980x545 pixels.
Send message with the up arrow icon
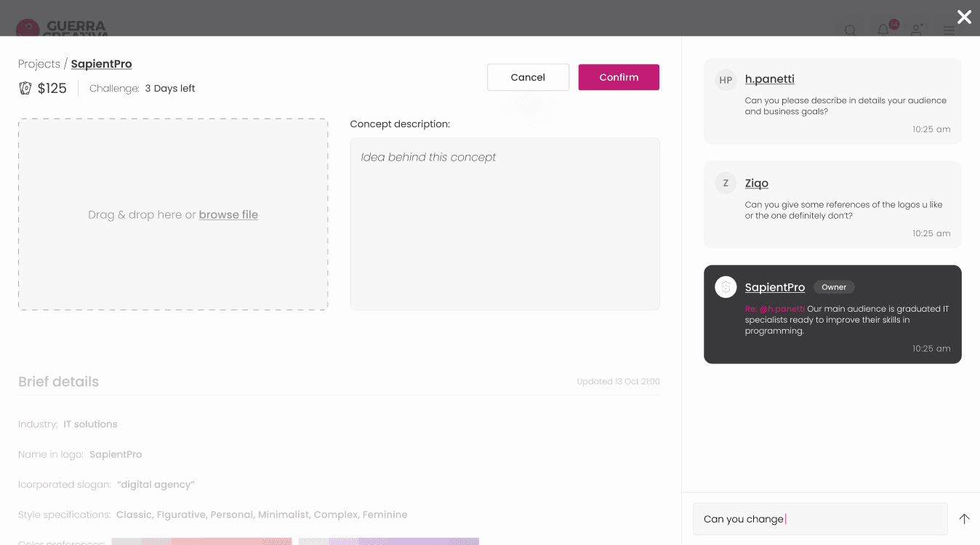pos(964,519)
